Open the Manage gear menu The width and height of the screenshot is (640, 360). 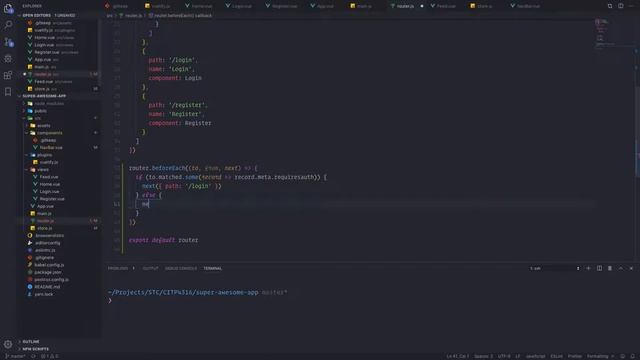tap(8, 344)
